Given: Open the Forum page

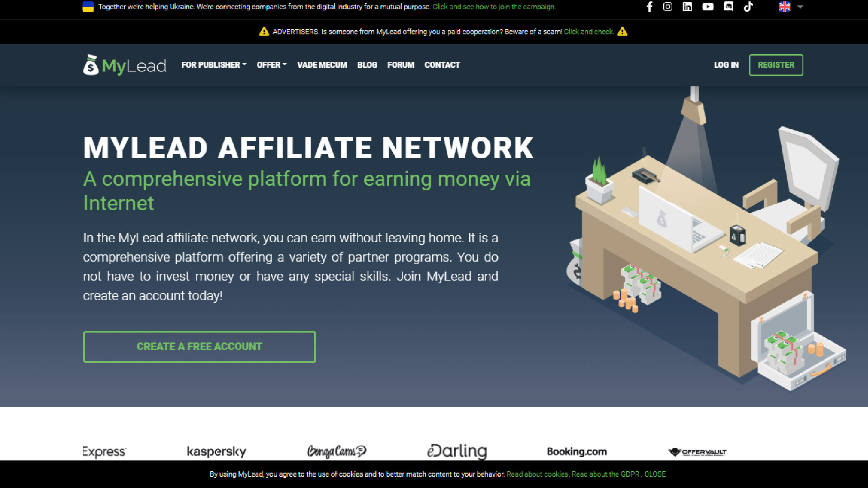Looking at the screenshot, I should (401, 65).
